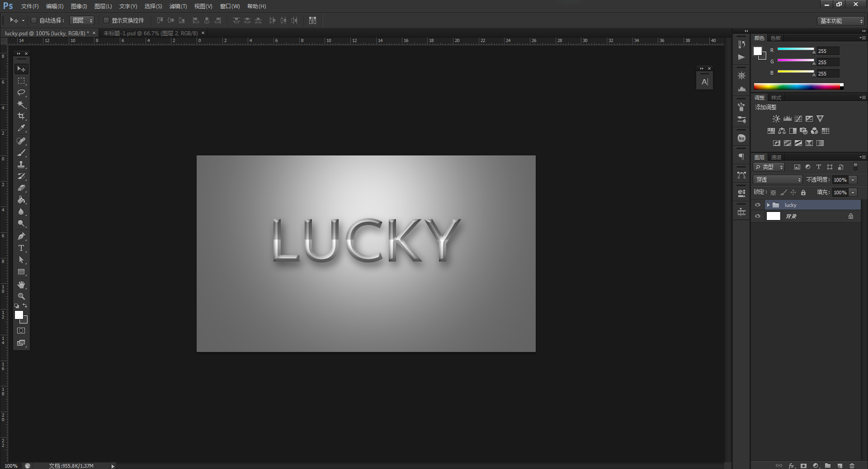Select the Clone Stamp tool

(21, 164)
